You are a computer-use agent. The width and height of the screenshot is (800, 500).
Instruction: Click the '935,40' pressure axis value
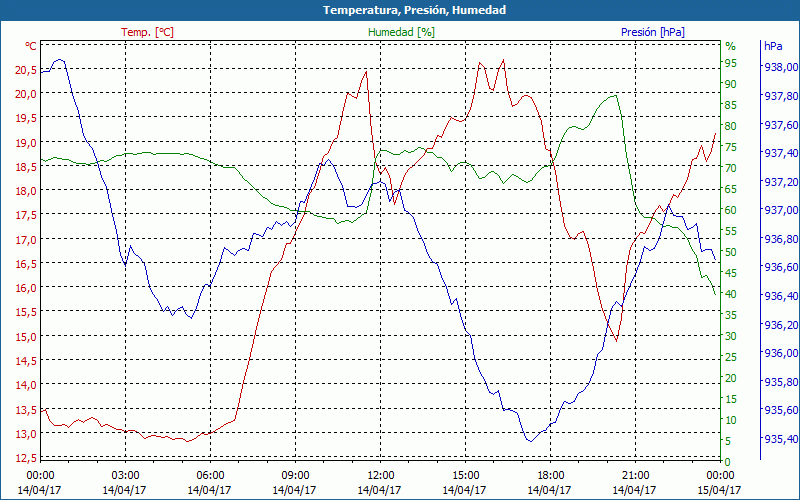781,439
